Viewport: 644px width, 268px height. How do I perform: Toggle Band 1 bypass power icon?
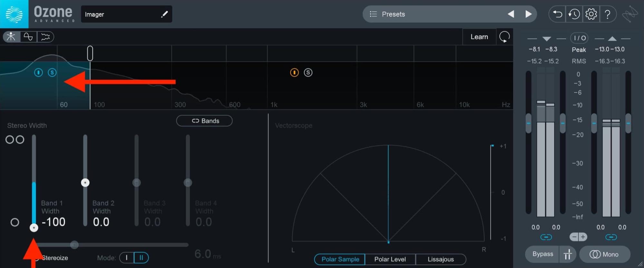pyautogui.click(x=38, y=73)
